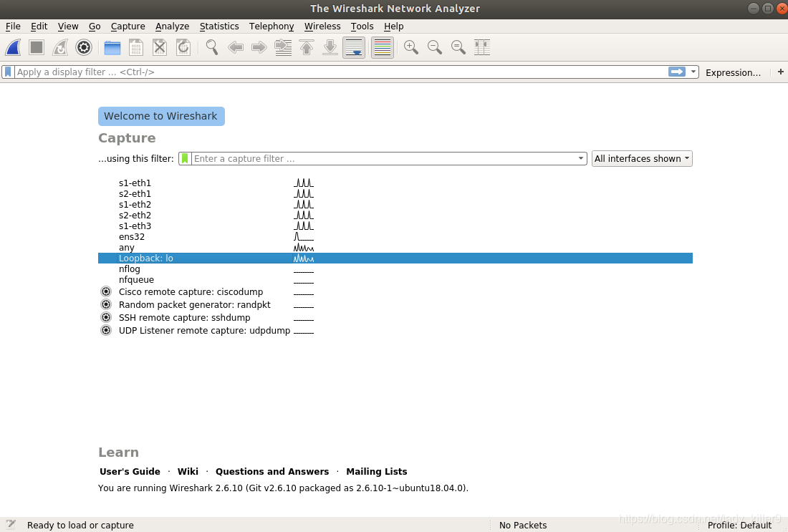Select the s1-eth1 interface
Image resolution: width=788 pixels, height=532 pixels.
point(395,183)
